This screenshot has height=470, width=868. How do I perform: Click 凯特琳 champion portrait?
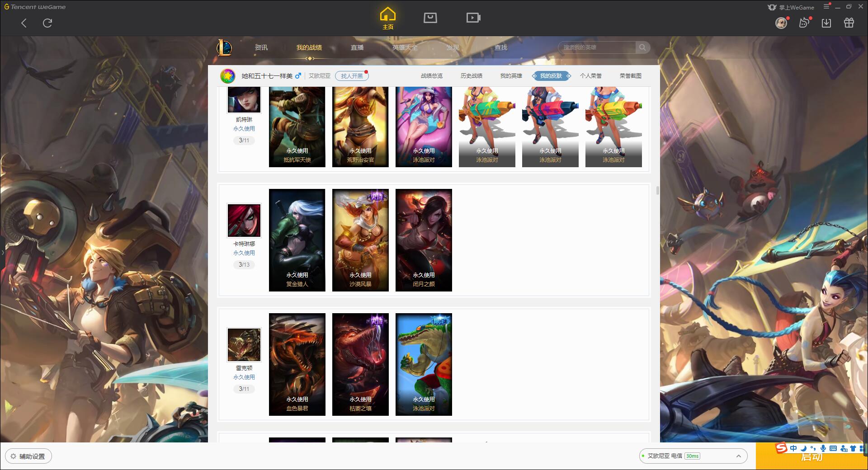(x=244, y=99)
